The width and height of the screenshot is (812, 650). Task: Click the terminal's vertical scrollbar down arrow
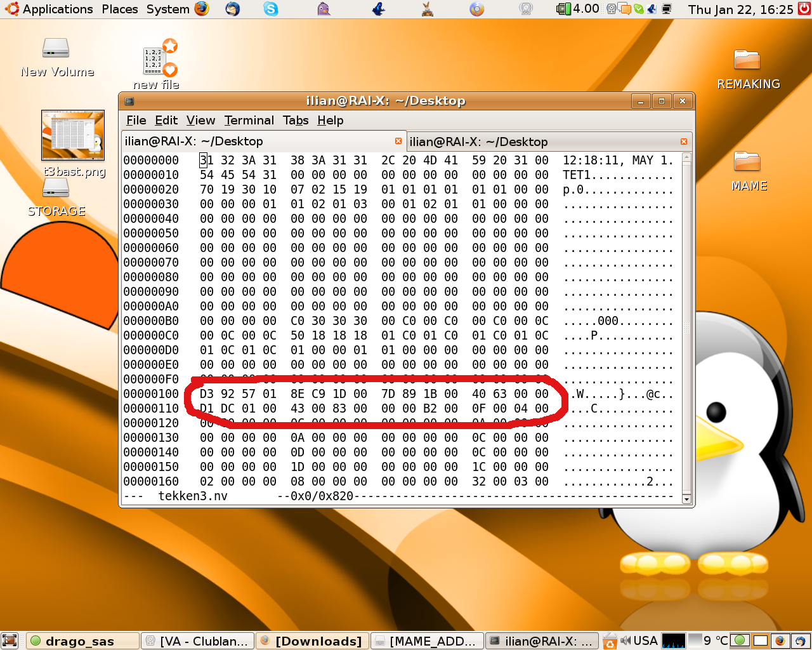pos(686,500)
